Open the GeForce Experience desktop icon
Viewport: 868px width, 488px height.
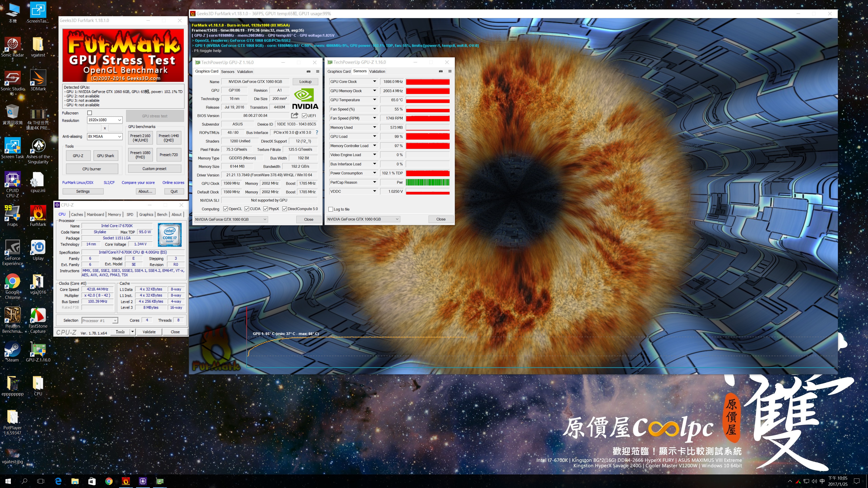(12, 253)
